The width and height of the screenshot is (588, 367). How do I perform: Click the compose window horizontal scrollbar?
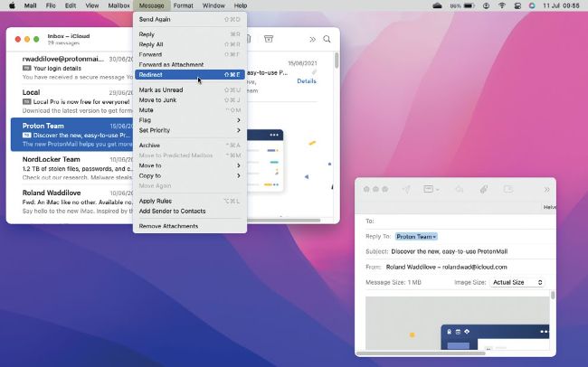pos(421,353)
